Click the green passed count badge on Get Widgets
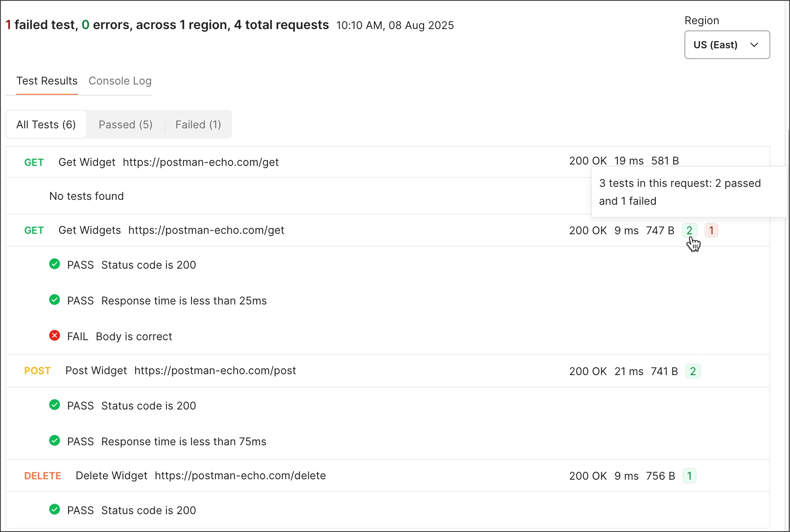The height and width of the screenshot is (532, 790). click(689, 230)
